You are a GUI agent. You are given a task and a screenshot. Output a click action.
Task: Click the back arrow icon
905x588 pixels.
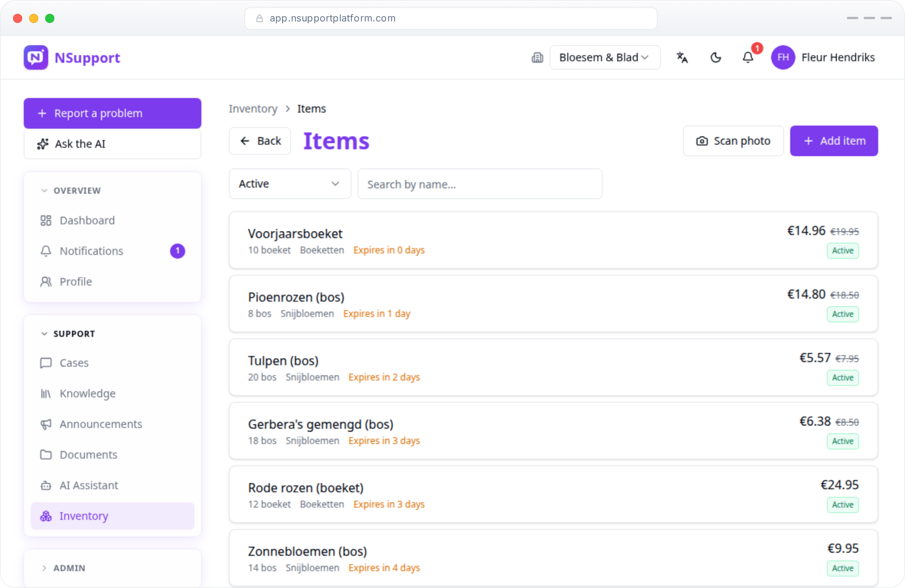245,141
